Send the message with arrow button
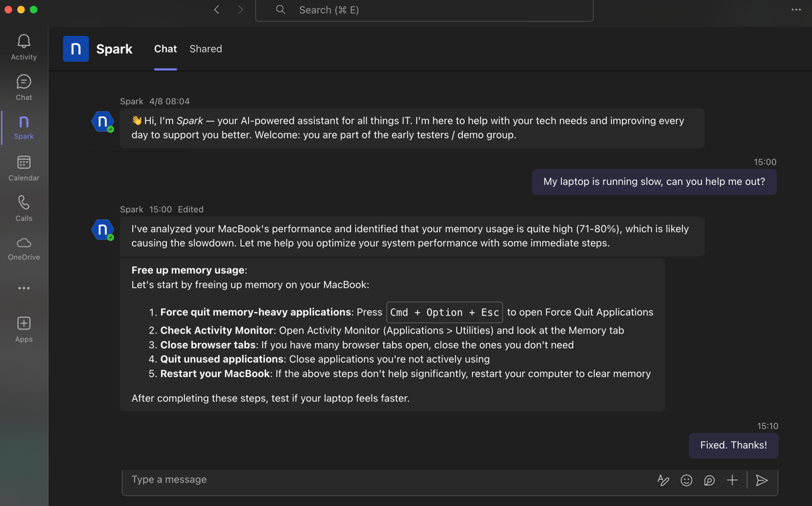This screenshot has width=812, height=506. 761,481
